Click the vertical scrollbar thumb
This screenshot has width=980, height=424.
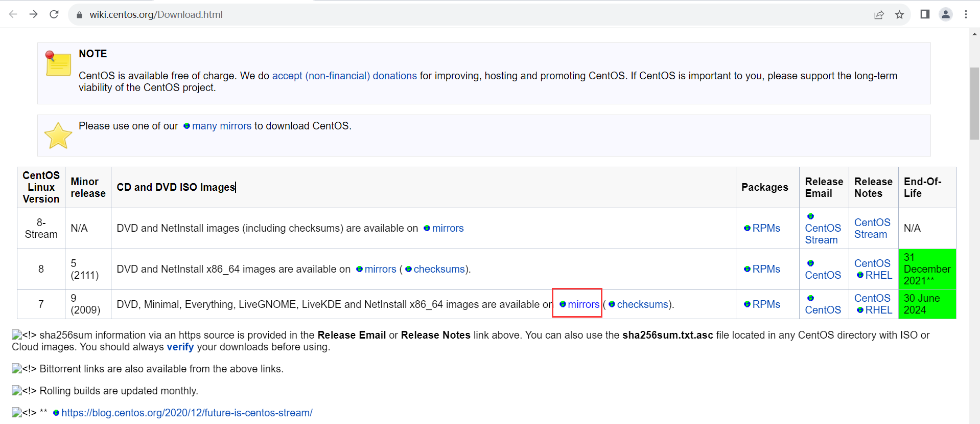[975, 103]
